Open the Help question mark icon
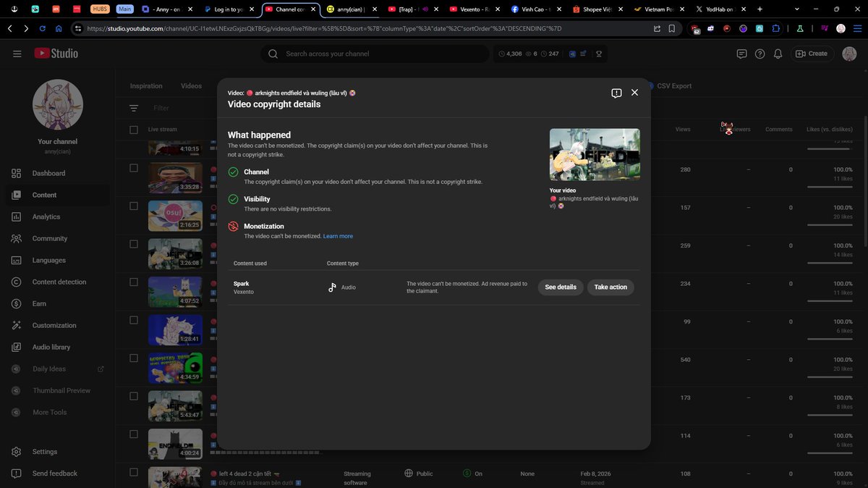This screenshot has width=868, height=488. coord(759,54)
